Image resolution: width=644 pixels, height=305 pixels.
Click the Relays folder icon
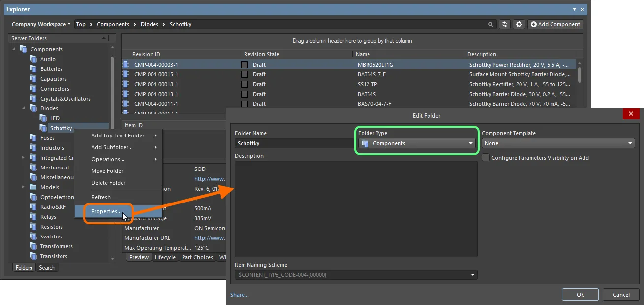pos(33,216)
